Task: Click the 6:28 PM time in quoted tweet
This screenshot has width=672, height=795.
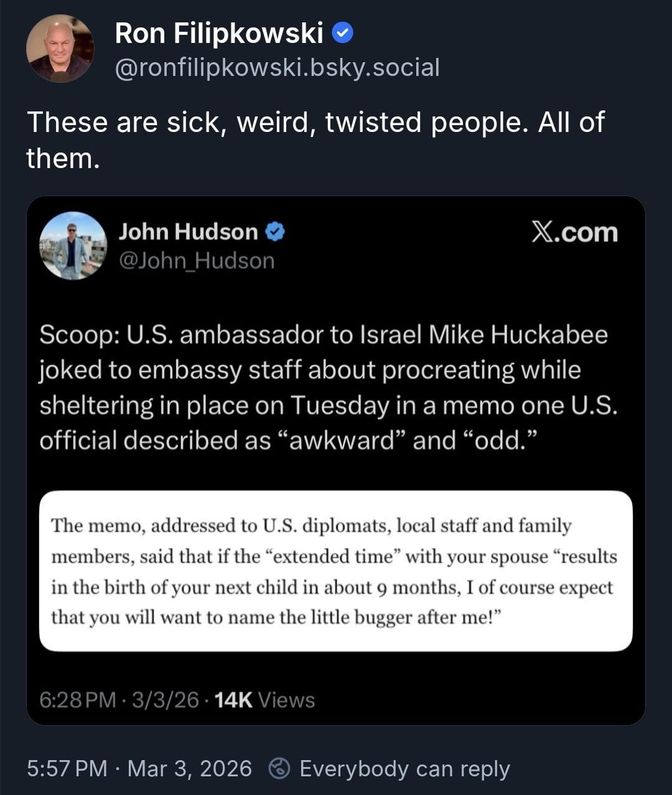Action: pos(77,700)
